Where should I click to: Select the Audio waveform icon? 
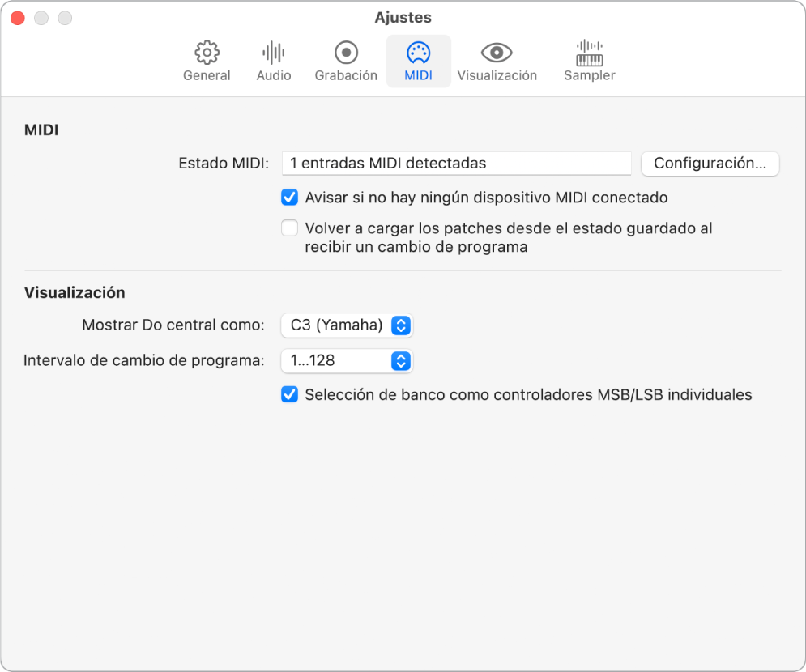pos(274,53)
